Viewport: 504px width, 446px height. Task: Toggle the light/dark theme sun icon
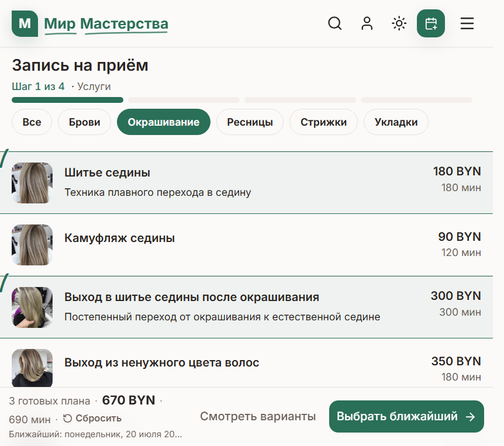[x=399, y=23]
